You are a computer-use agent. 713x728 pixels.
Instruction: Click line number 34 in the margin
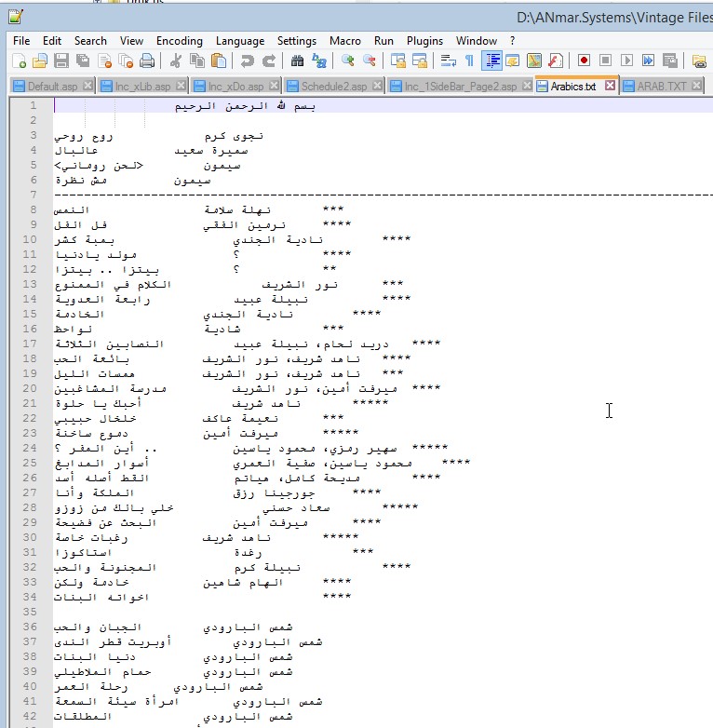32,612
